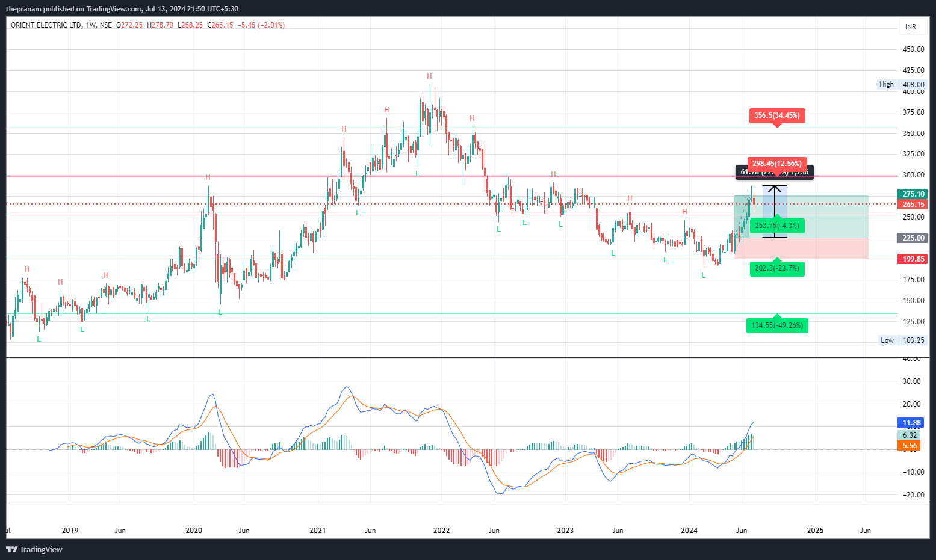Viewport: 936px width, 560px height.
Task: Click the 202.3(-23.7%) support label
Action: tap(777, 268)
